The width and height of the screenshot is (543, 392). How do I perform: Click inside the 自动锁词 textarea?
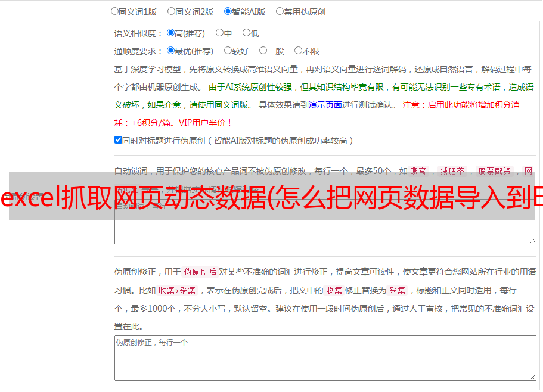pyautogui.click(x=325, y=222)
